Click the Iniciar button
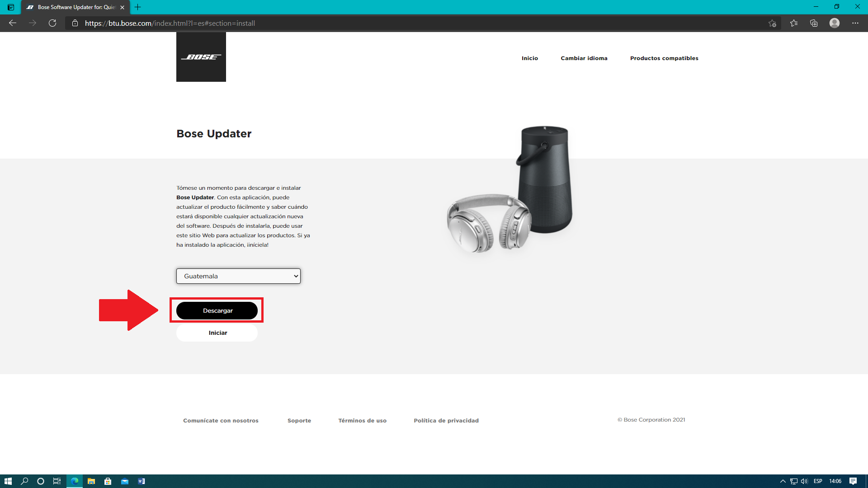Viewport: 868px width, 488px height. pyautogui.click(x=217, y=333)
